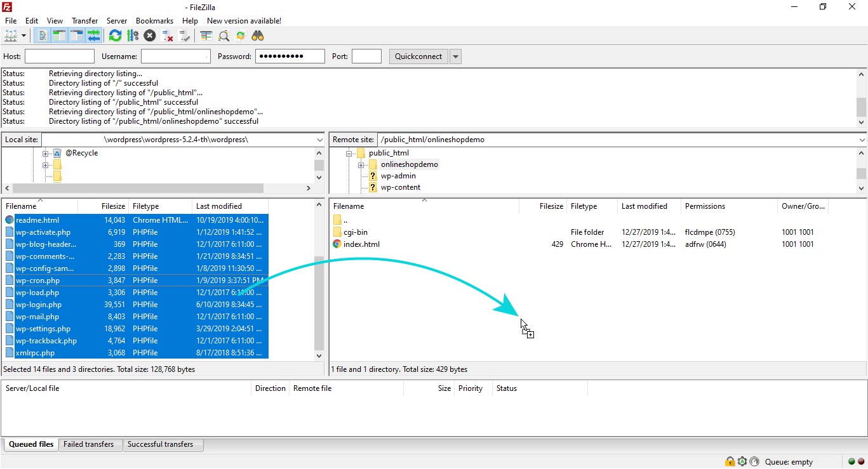The image size is (868, 469).
Task: Expand the onlineshopdemo remote tree node
Action: point(361,165)
